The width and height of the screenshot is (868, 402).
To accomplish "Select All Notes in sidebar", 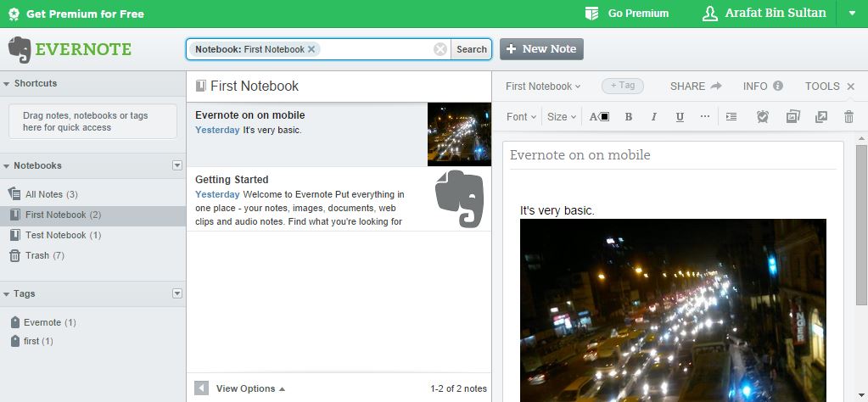I will click(93, 194).
